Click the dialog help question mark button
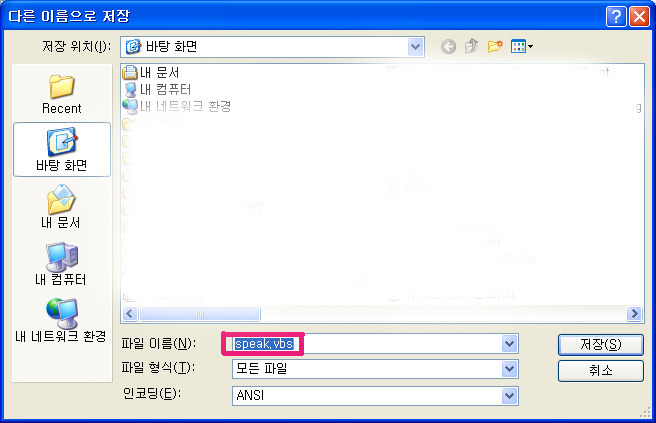Image resolution: width=656 pixels, height=423 pixels. [616, 17]
